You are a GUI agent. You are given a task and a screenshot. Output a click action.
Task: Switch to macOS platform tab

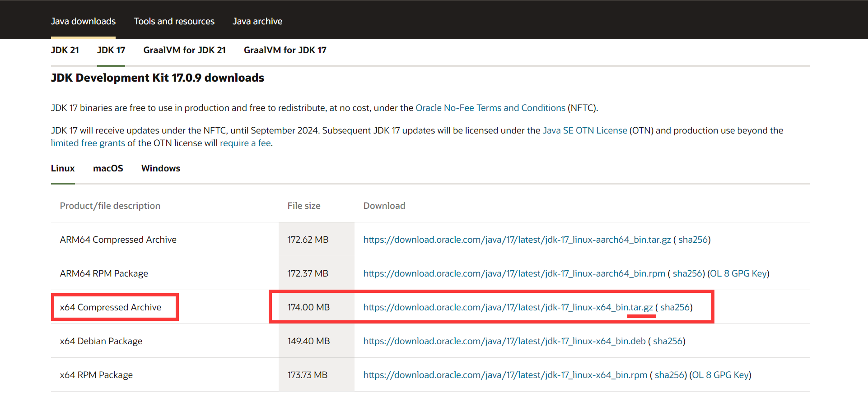108,168
